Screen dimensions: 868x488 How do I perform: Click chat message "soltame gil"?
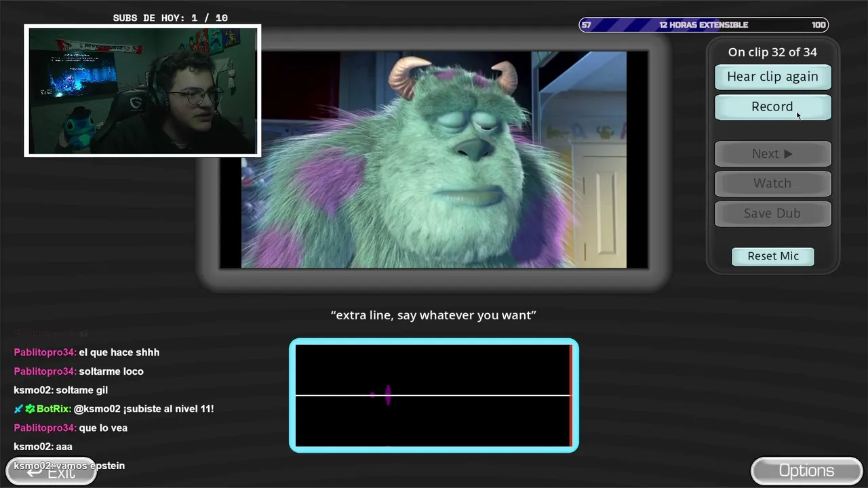point(82,390)
